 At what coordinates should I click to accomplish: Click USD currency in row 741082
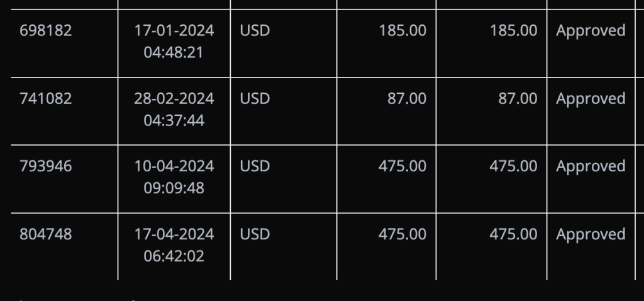pyautogui.click(x=255, y=99)
